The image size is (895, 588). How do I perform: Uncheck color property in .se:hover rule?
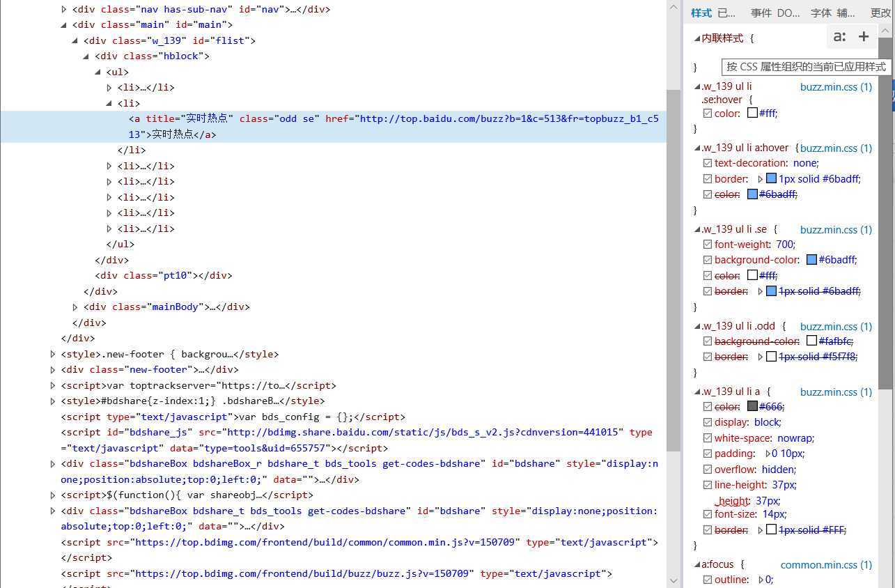pyautogui.click(x=708, y=113)
